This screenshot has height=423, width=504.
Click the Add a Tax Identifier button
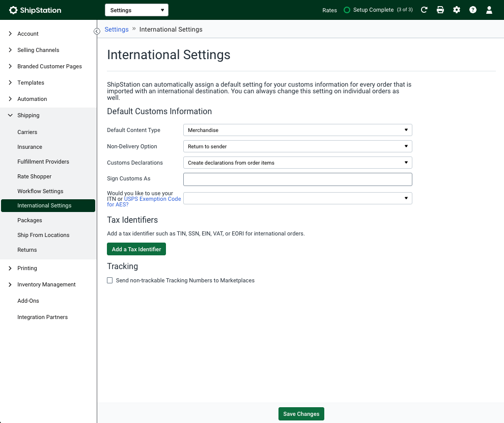click(136, 249)
